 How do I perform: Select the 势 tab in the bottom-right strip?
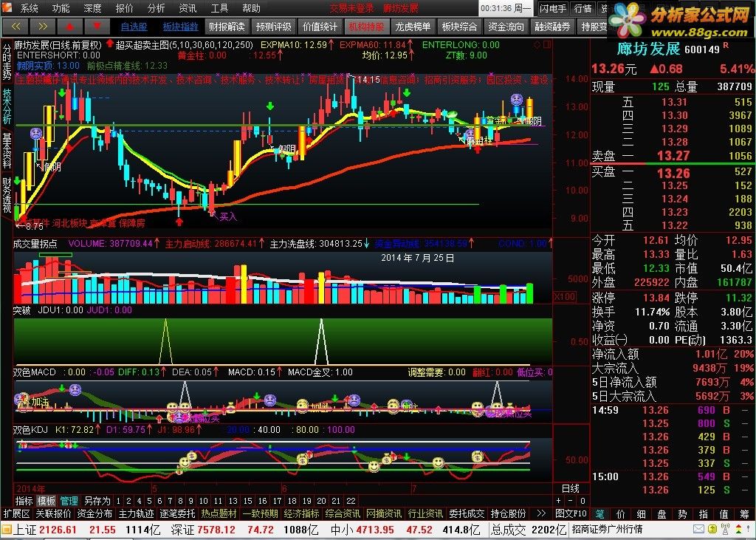click(683, 514)
